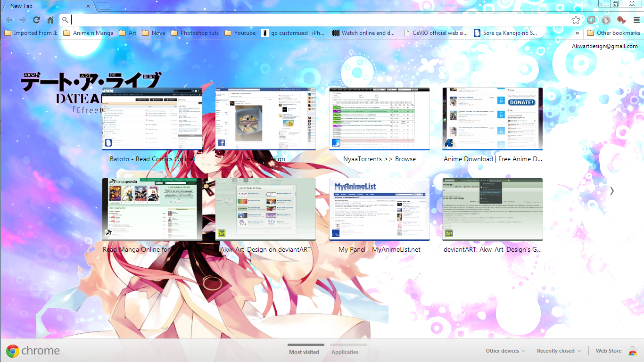The height and width of the screenshot is (362, 644).
Task: Click 'Anime Download | Free Anime D...' label
Action: pyautogui.click(x=493, y=159)
